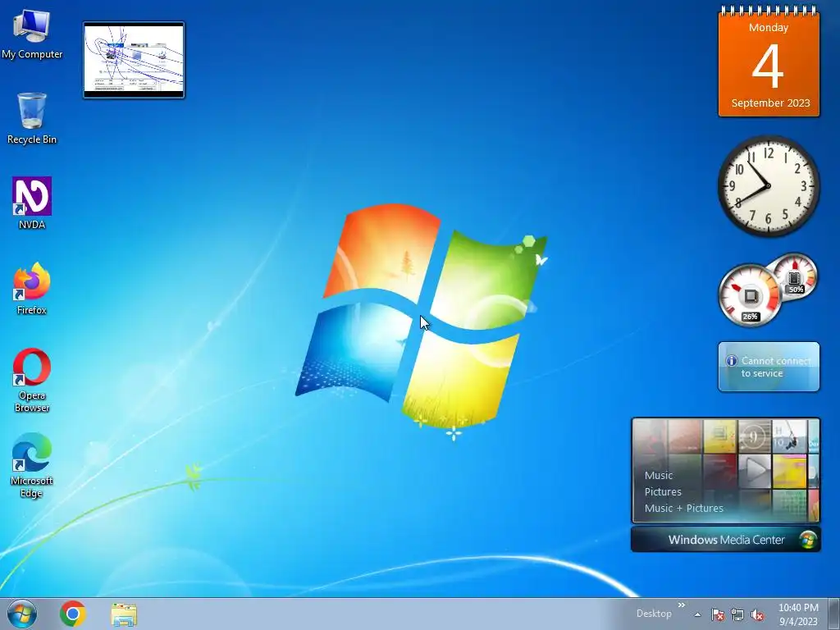Image resolution: width=840 pixels, height=630 pixels.
Task: Show hidden system tray icons
Action: tap(697, 614)
